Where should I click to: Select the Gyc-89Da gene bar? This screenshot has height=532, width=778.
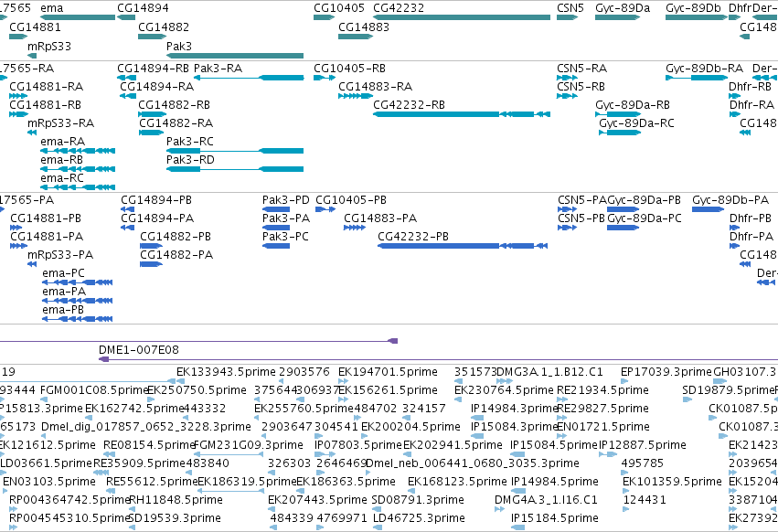pyautogui.click(x=618, y=17)
